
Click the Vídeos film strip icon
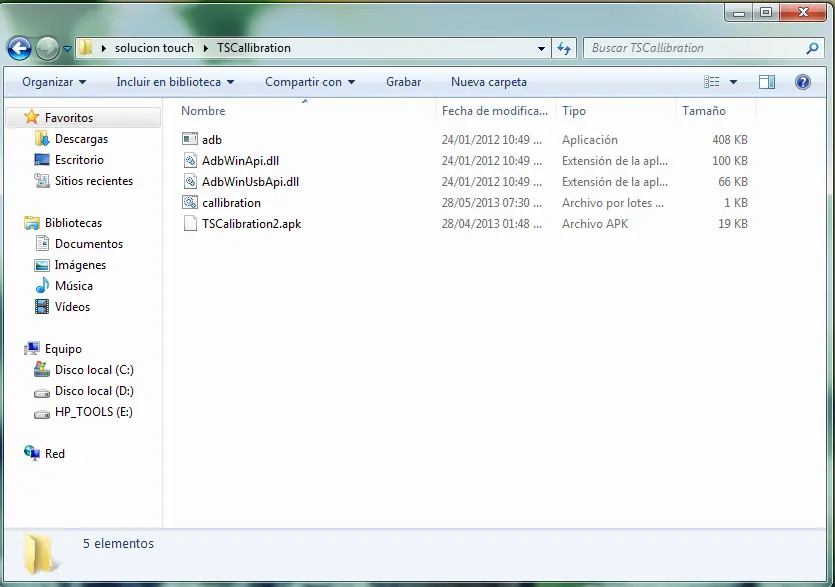coord(42,307)
